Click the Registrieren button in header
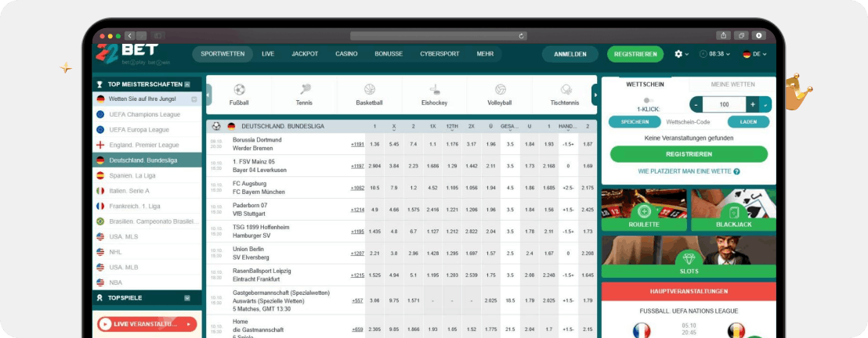 pos(635,54)
